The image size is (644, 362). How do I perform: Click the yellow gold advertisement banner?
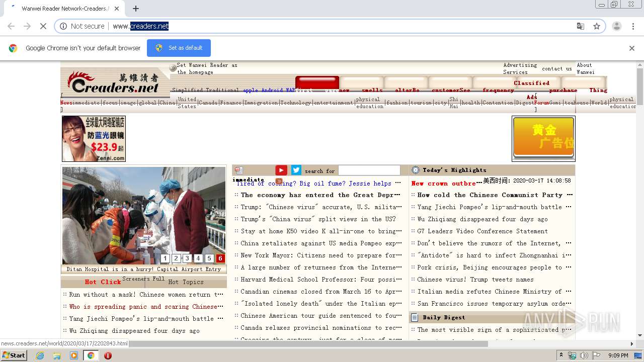click(x=543, y=139)
